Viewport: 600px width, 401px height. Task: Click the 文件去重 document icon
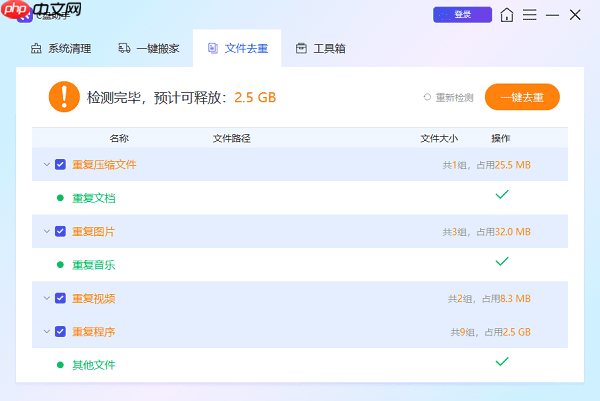pyautogui.click(x=213, y=48)
